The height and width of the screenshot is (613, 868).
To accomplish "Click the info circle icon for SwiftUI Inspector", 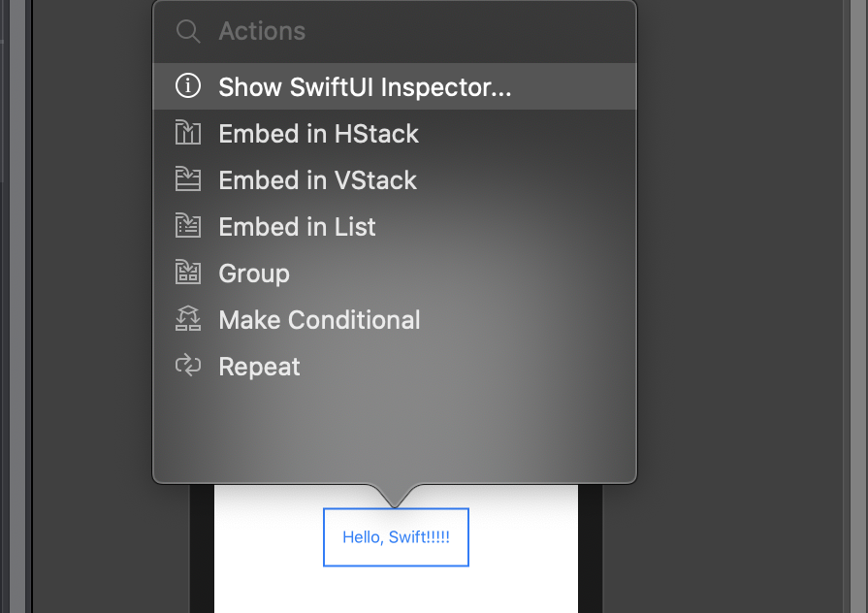I will 187,86.
